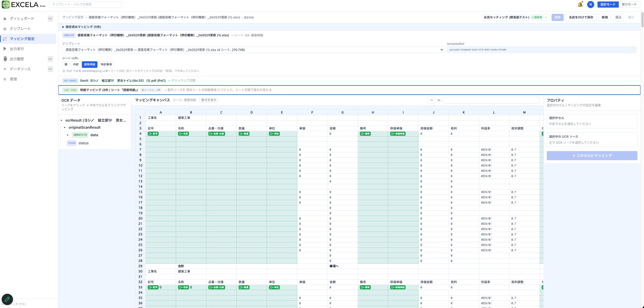The width and height of the screenshot is (644, 308).
Task: Expand 保存済みマッピング (5件) section
Action: click(x=82, y=27)
